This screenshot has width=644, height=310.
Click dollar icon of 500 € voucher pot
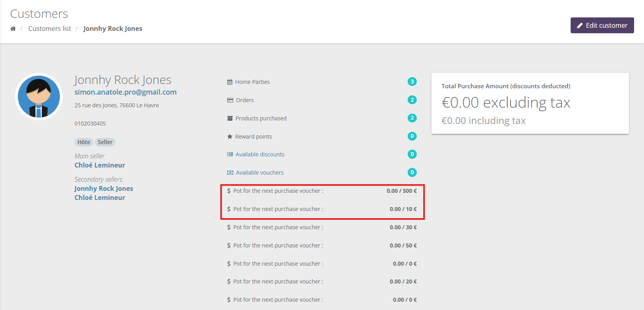pos(229,191)
